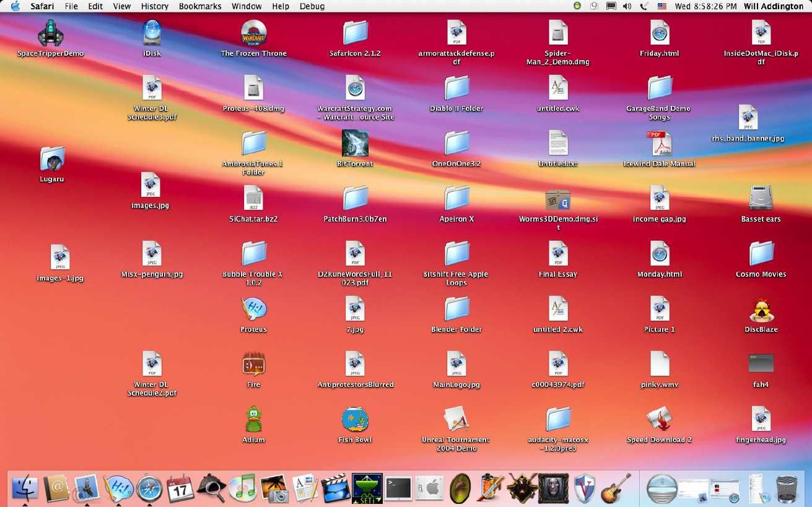The image size is (812, 507).
Task: Open the Debug menu
Action: [x=312, y=6]
